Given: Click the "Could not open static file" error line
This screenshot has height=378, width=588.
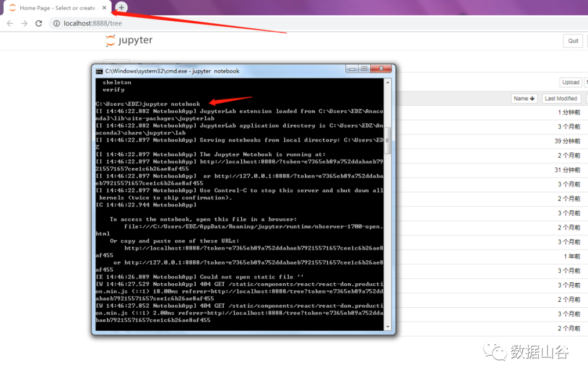Looking at the screenshot, I should (x=199, y=277).
